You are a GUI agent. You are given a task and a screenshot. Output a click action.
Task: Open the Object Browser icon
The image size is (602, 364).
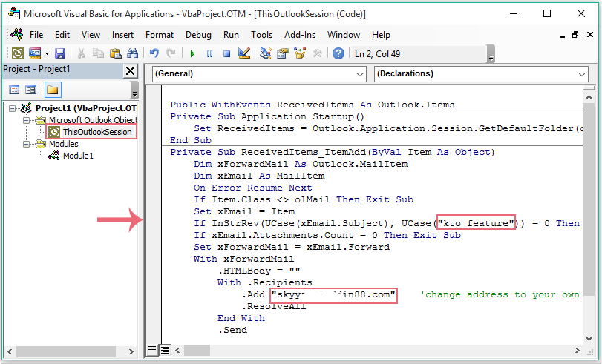pyautogui.click(x=300, y=53)
